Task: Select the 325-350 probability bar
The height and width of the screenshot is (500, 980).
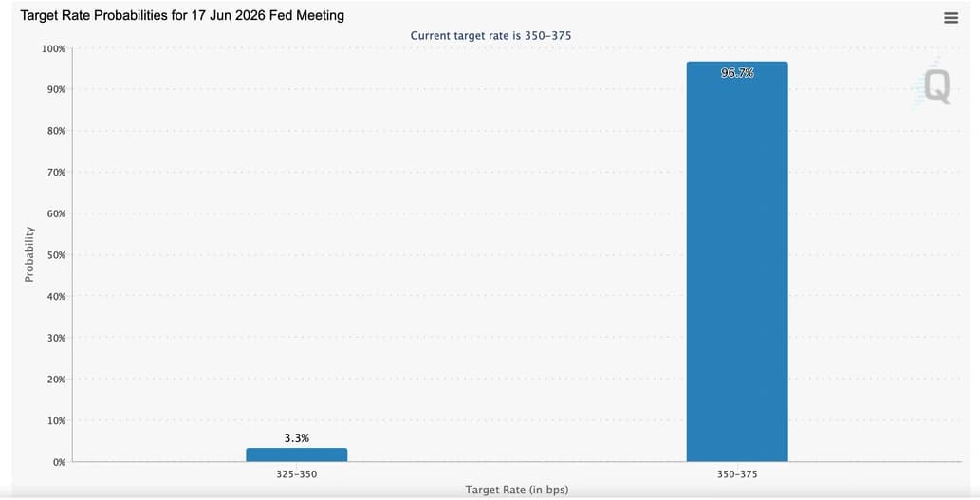Action: pos(296,455)
